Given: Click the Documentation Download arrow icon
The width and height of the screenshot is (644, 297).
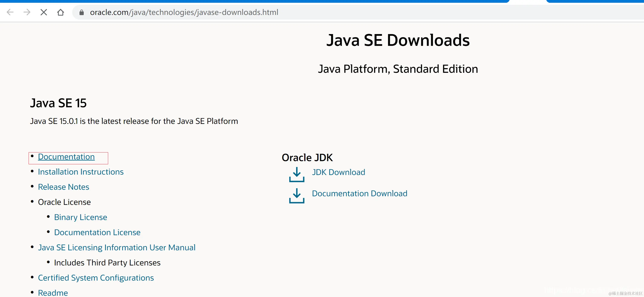Looking at the screenshot, I should [x=296, y=195].
